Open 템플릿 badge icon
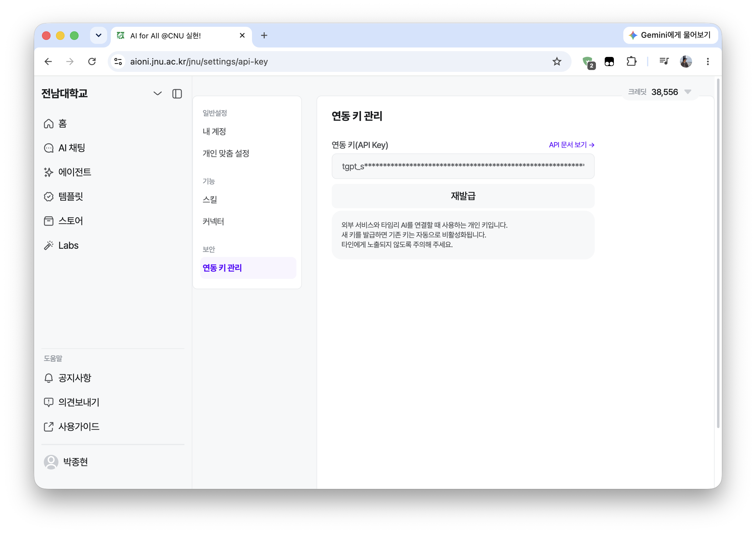 (49, 197)
